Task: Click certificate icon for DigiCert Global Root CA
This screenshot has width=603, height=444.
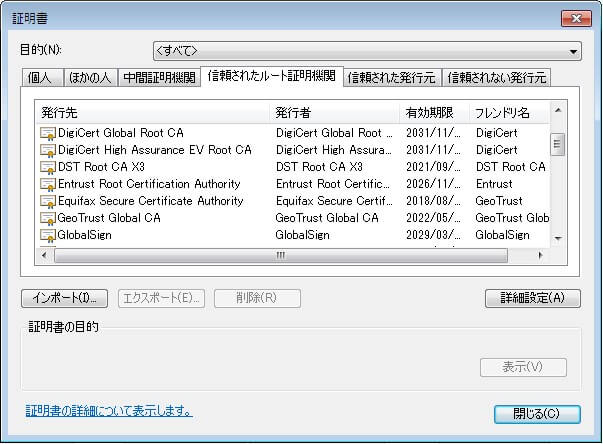Action: click(48, 133)
